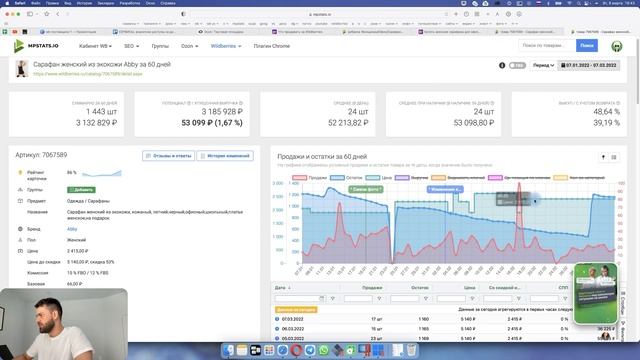Click the info icon near the toggle

coord(502,65)
